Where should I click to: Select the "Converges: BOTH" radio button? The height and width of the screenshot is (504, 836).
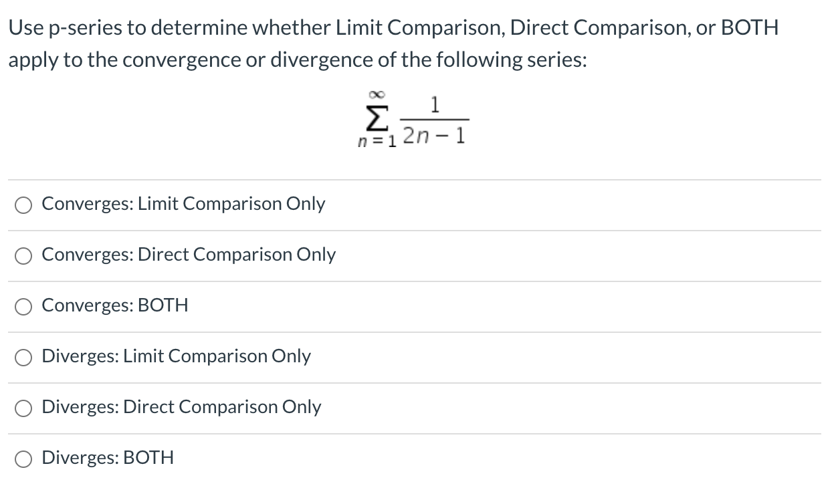point(23,307)
